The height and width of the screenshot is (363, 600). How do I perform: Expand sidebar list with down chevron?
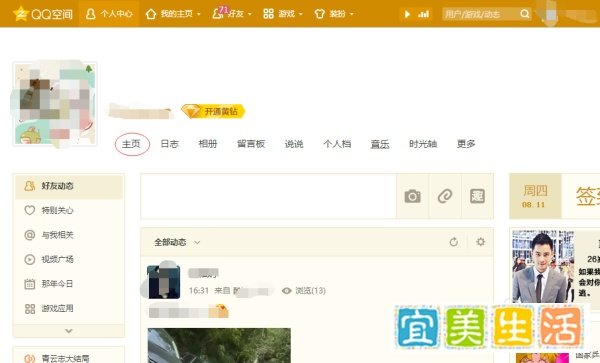(x=69, y=331)
